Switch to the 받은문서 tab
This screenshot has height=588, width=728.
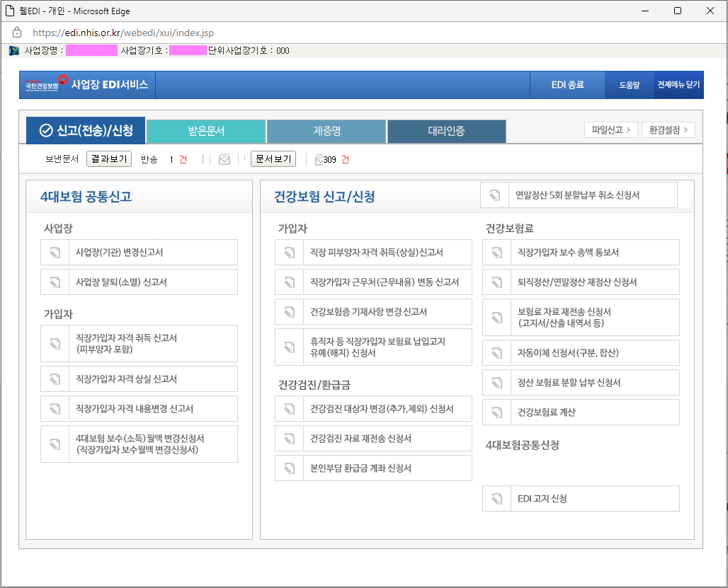tap(206, 131)
